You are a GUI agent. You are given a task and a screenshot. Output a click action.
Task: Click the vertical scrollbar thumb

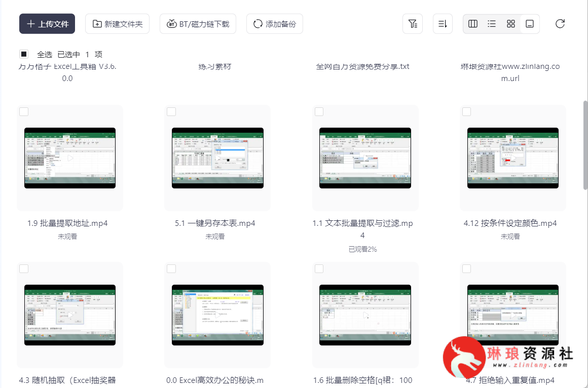pos(585,145)
